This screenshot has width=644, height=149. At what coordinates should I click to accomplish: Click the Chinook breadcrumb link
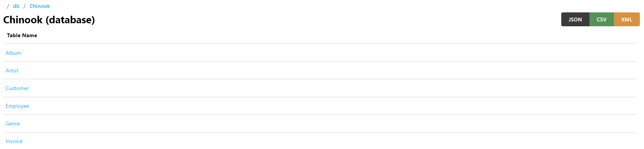click(39, 6)
